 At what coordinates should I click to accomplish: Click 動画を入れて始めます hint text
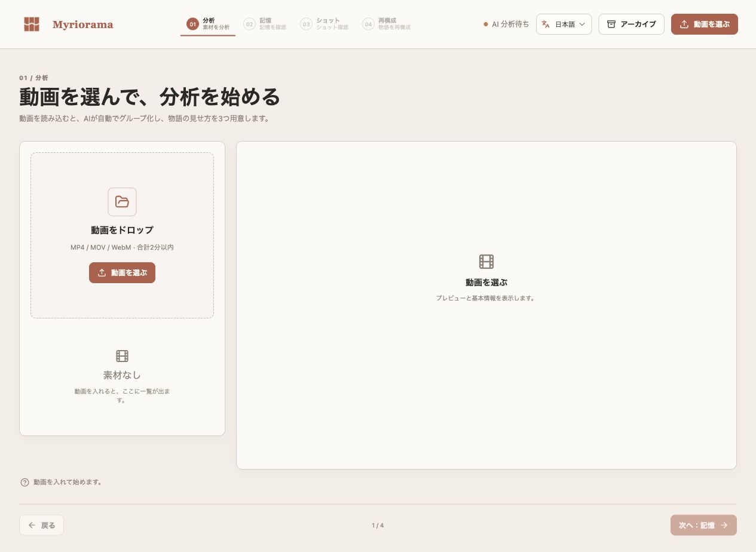click(68, 482)
